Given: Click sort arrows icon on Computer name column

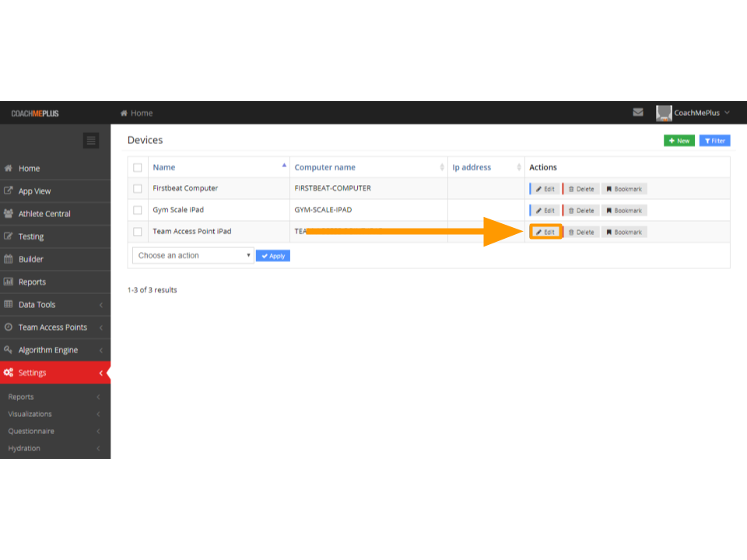Looking at the screenshot, I should (x=442, y=167).
